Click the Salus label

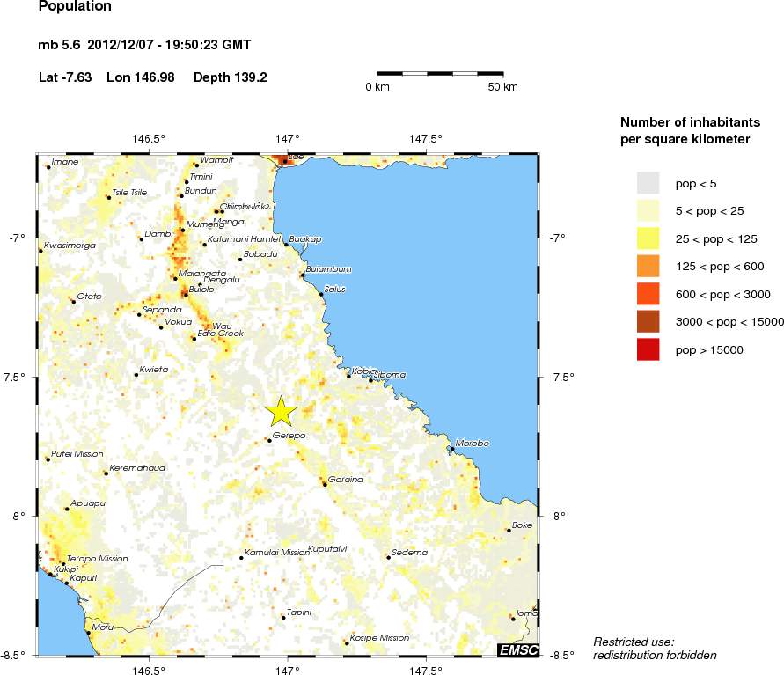pyautogui.click(x=335, y=289)
